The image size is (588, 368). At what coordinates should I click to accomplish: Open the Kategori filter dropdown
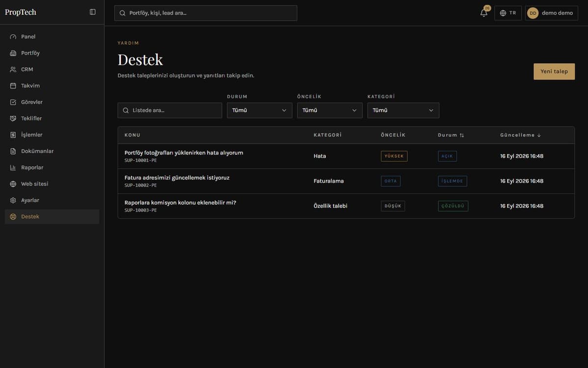tap(403, 110)
